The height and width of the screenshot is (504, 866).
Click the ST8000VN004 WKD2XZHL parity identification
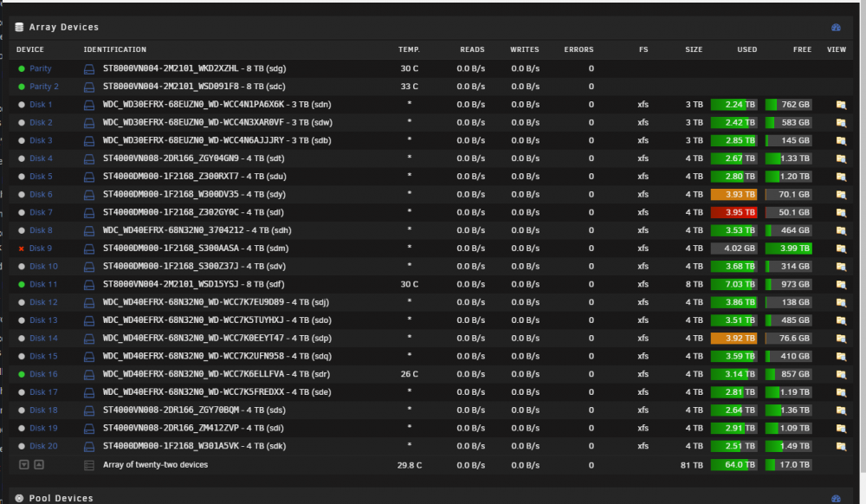point(194,68)
